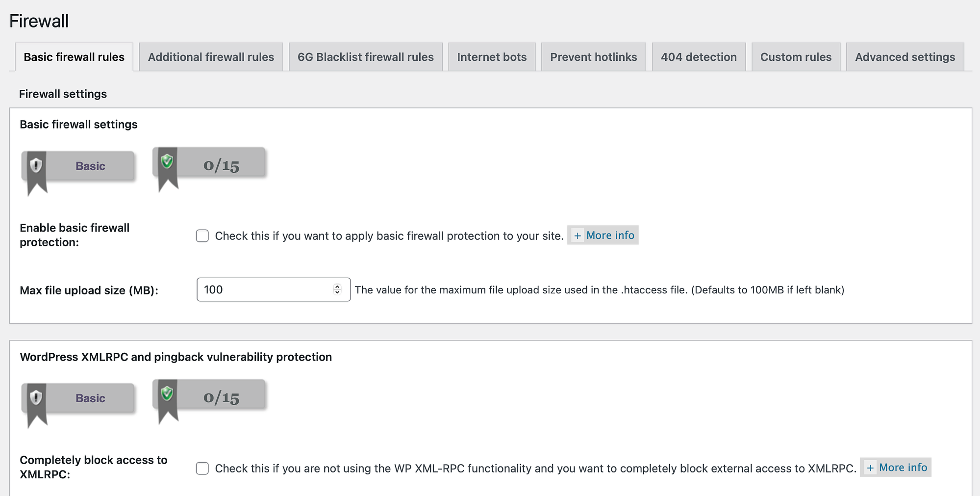Click the 0/15 score badge under XMLRPC protection
This screenshot has width=980, height=496.
[x=221, y=397]
